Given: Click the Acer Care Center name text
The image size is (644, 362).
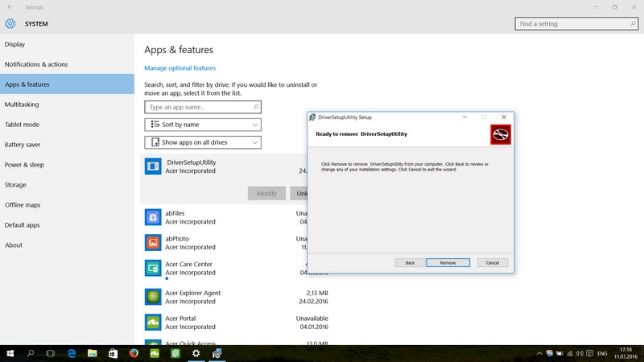Looking at the screenshot, I should point(189,264).
